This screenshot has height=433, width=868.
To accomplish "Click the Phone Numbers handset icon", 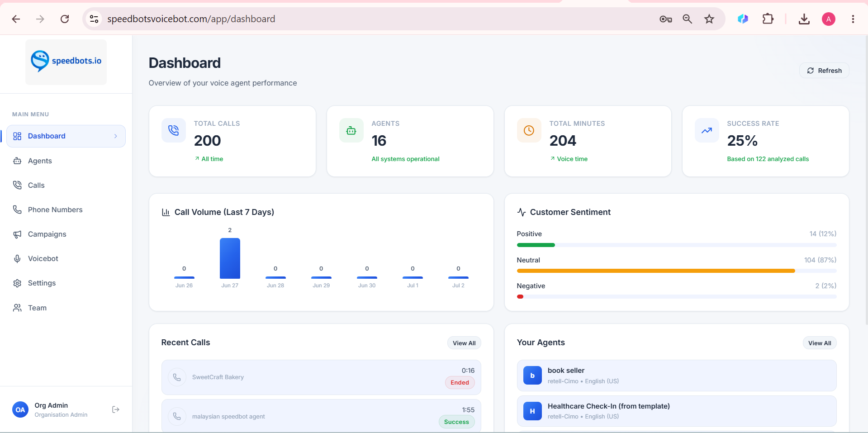I will [x=17, y=209].
